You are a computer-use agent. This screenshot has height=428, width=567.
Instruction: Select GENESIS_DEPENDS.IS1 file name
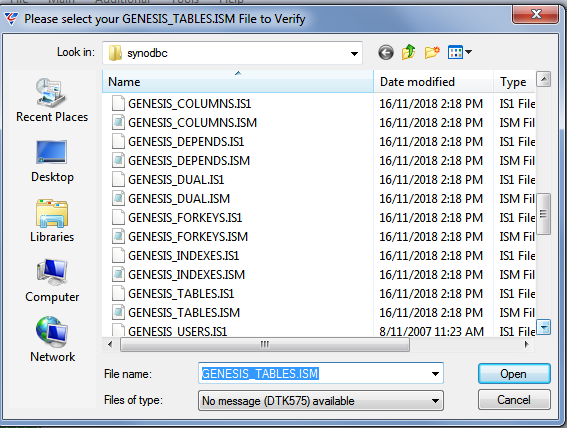pos(186,142)
